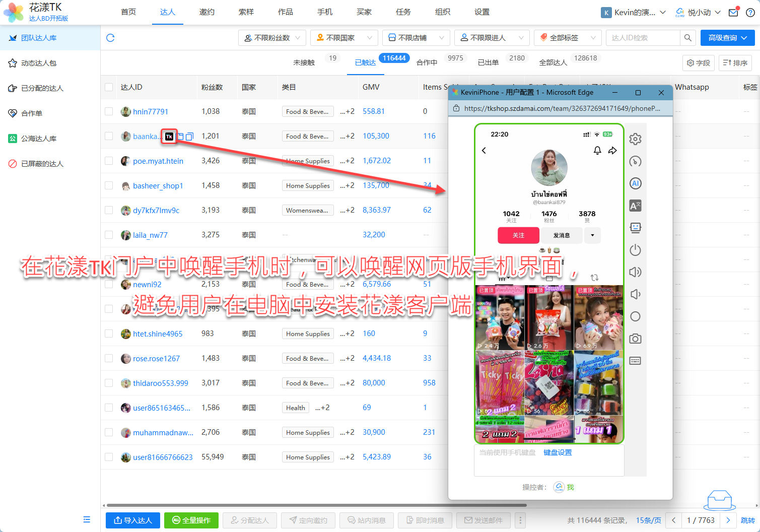Screen dimensions: 760x532
Task: Tick the checkbox for rose.rose1267
Action: [109, 358]
